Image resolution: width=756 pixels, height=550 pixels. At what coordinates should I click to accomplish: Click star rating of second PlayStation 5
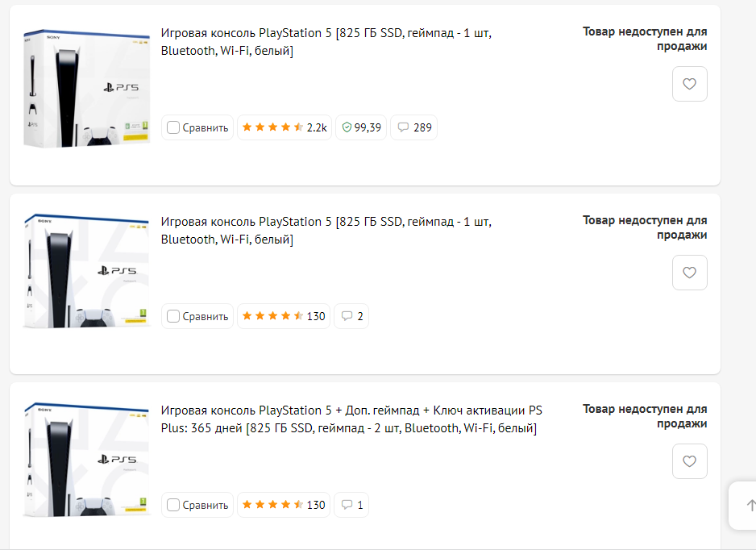pyautogui.click(x=284, y=316)
